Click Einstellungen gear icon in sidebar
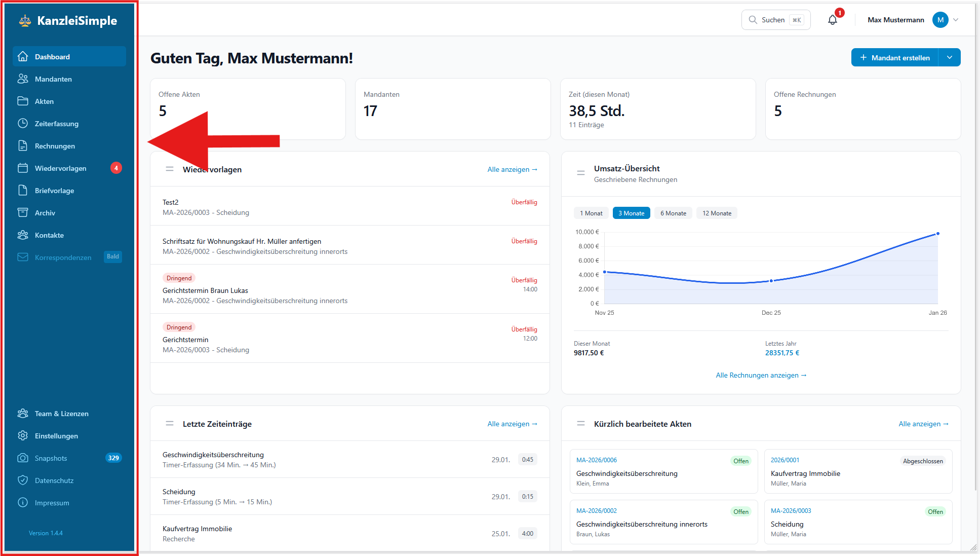Viewport: 980px width, 556px height. (23, 435)
